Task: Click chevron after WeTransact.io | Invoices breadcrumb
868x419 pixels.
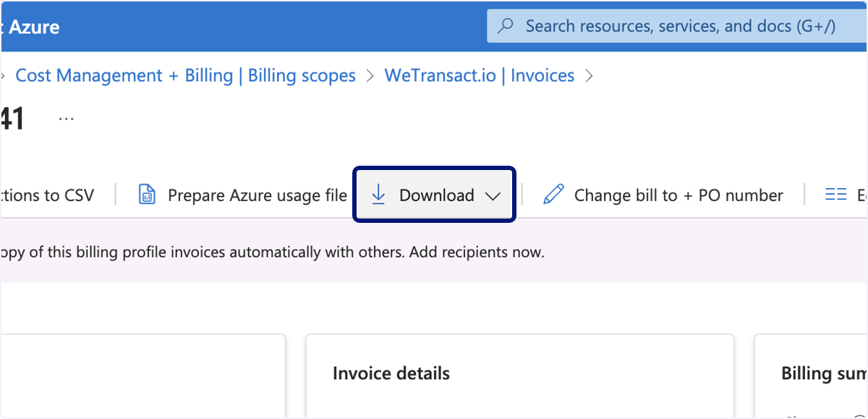Action: (x=589, y=75)
